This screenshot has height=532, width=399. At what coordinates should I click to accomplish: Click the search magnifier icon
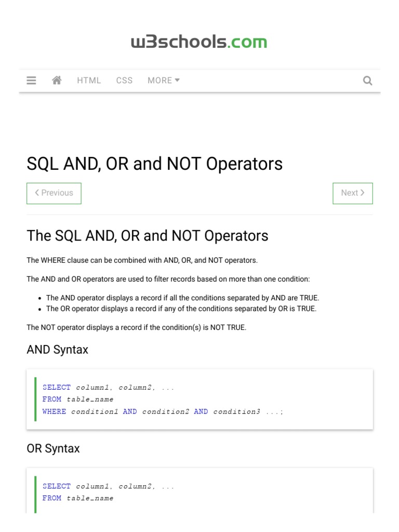point(367,81)
